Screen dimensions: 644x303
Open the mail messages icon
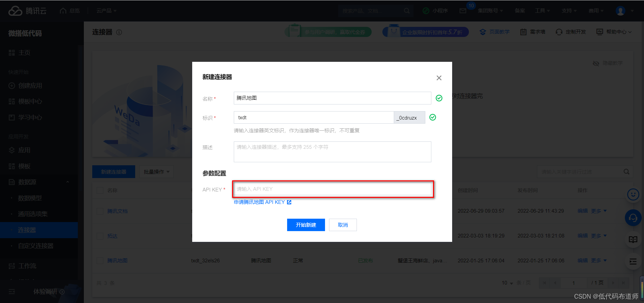[463, 11]
